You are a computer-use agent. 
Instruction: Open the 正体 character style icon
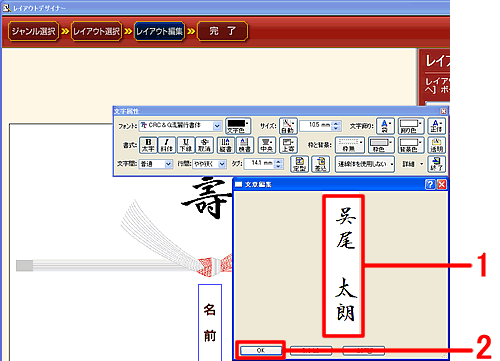[x=436, y=126]
